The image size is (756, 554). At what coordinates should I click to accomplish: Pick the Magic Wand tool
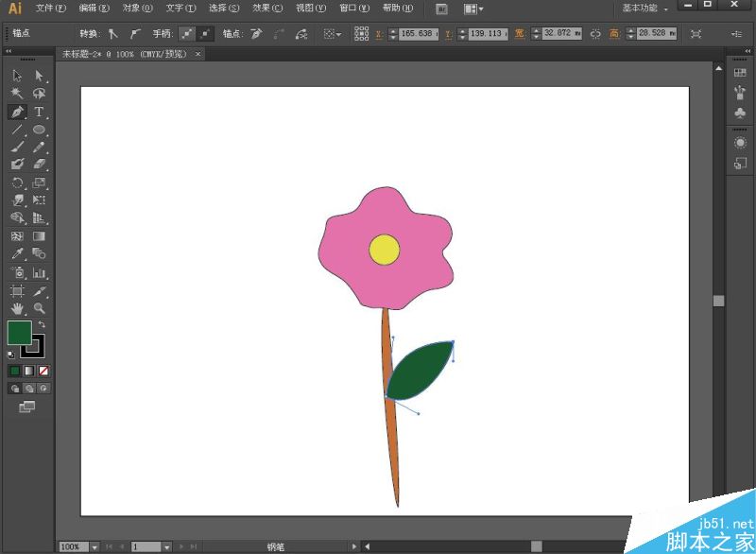pyautogui.click(x=17, y=94)
